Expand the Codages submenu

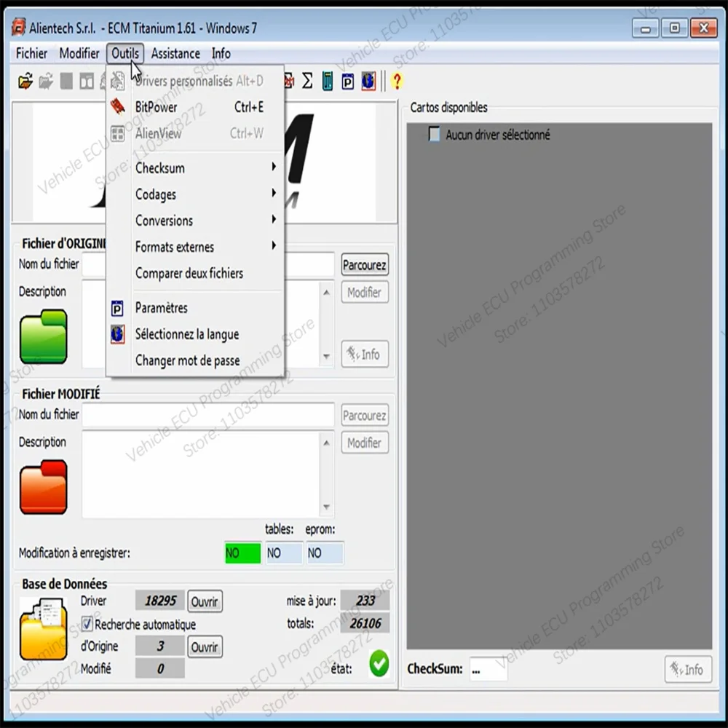click(x=195, y=194)
